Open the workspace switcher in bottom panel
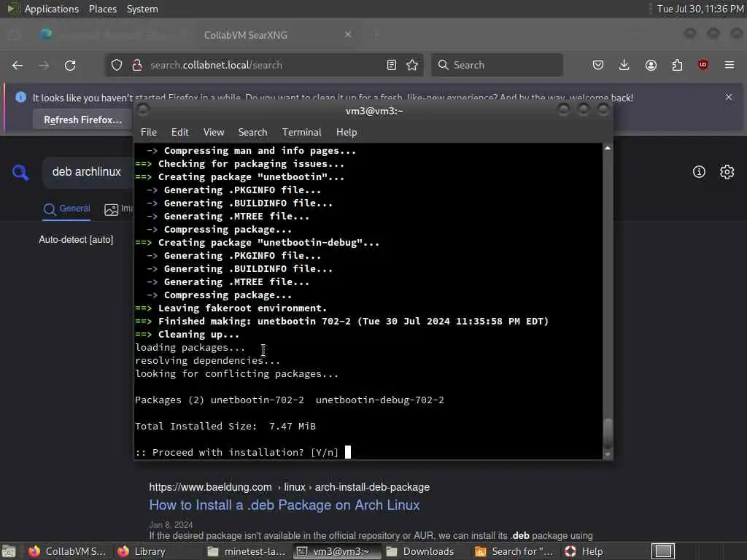Viewport: 747px width, 560px height. tap(663, 551)
